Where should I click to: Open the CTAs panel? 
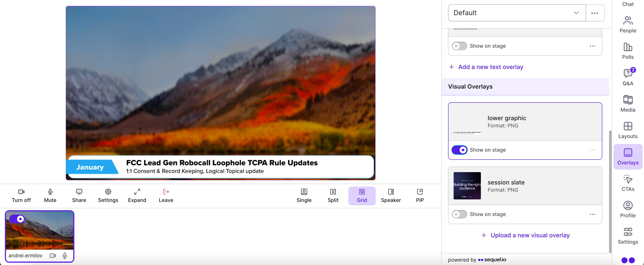628,183
